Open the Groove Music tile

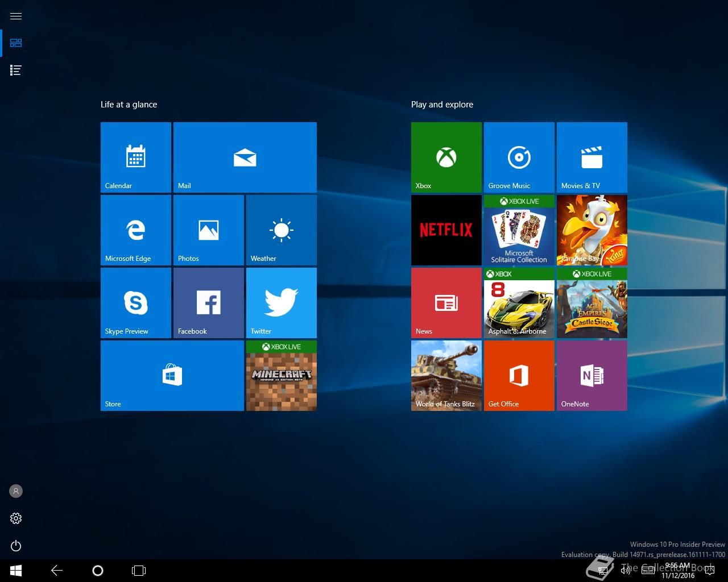pyautogui.click(x=519, y=157)
